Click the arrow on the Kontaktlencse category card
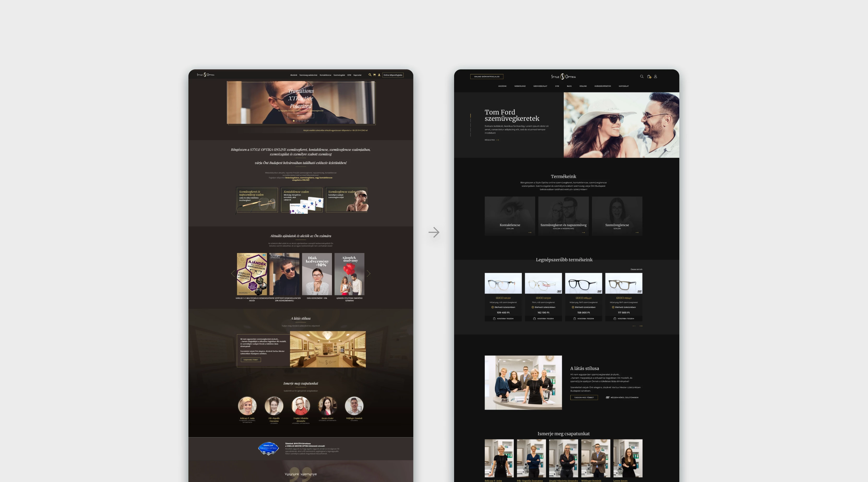 click(x=530, y=232)
